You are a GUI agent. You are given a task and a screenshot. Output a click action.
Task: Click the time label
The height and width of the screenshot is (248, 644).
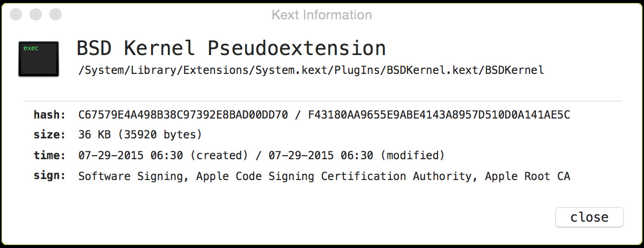coord(50,155)
